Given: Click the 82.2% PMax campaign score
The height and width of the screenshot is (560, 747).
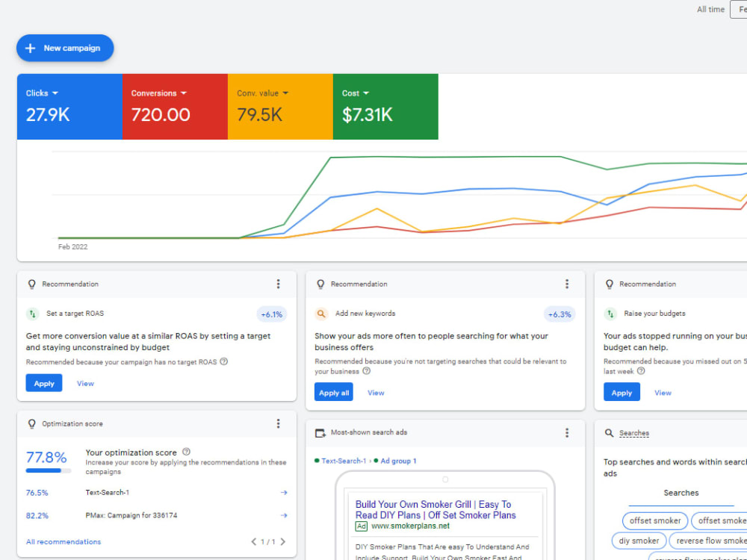Looking at the screenshot, I should point(37,516).
